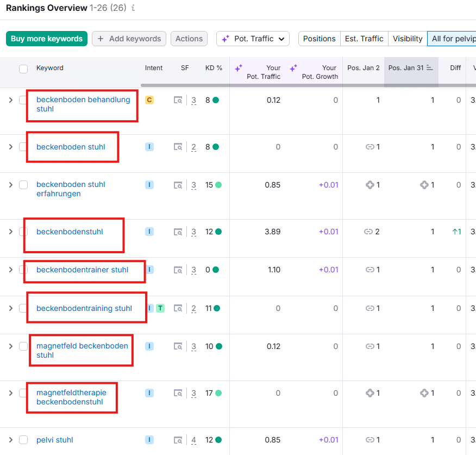
Task: Check the beckenboden stuhl row checkbox
Action: [23, 147]
